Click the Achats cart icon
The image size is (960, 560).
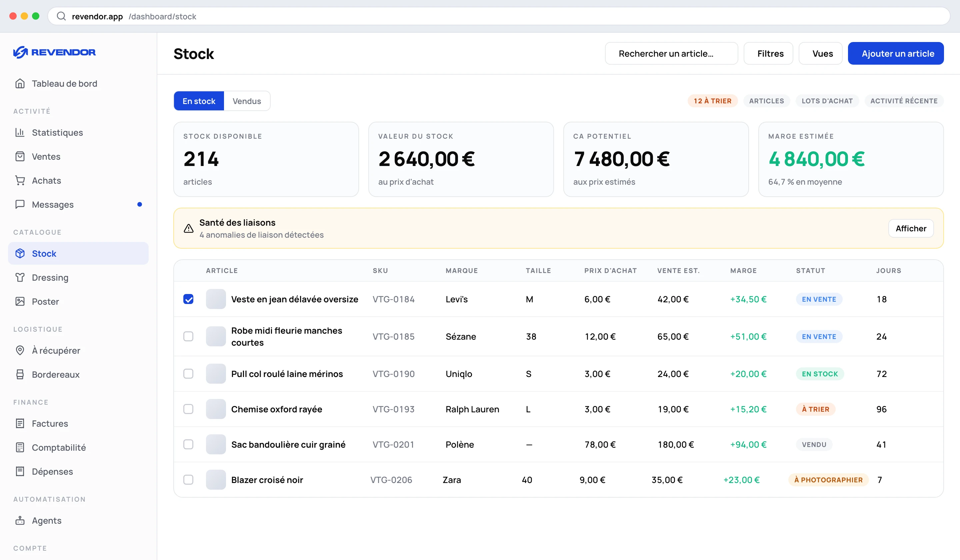[x=20, y=180]
